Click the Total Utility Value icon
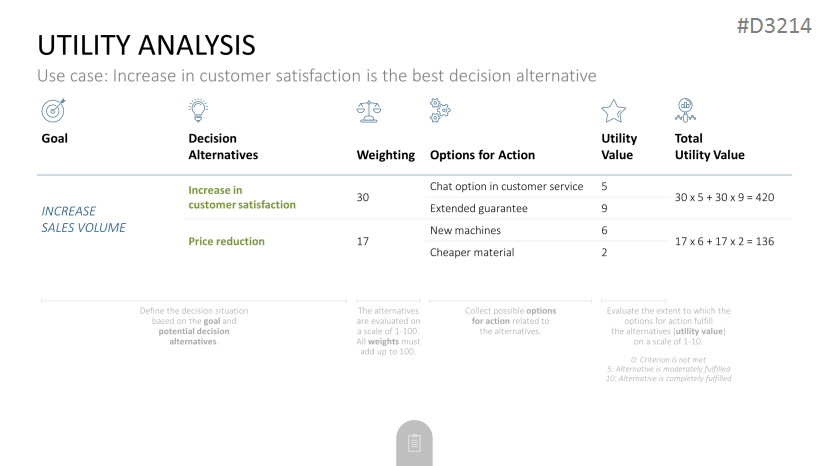This screenshot has height=466, width=829. click(x=685, y=110)
